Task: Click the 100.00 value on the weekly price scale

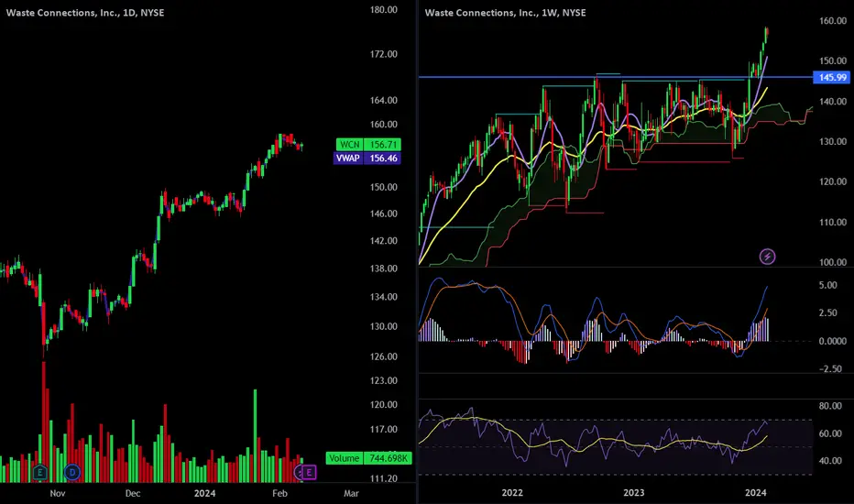Action: pyautogui.click(x=833, y=262)
